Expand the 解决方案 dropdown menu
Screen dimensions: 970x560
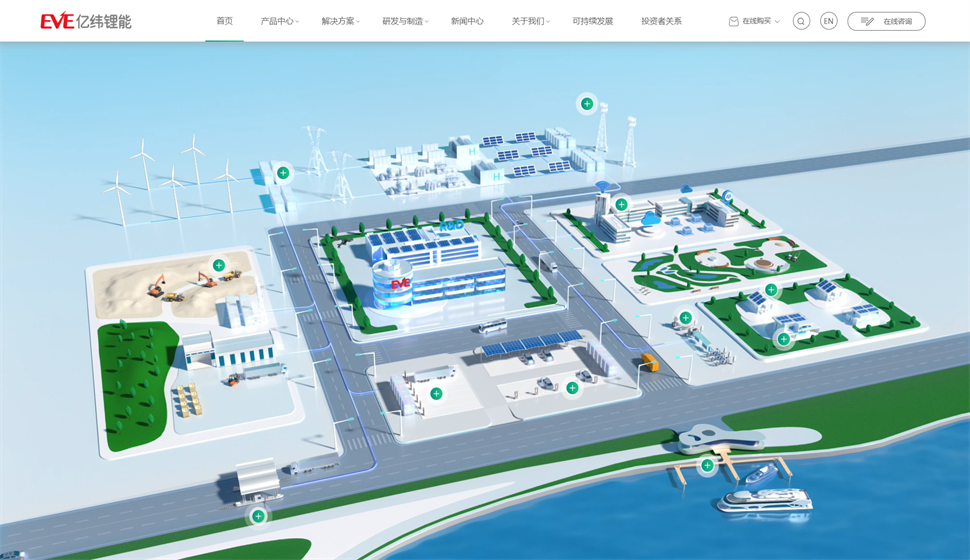[339, 21]
